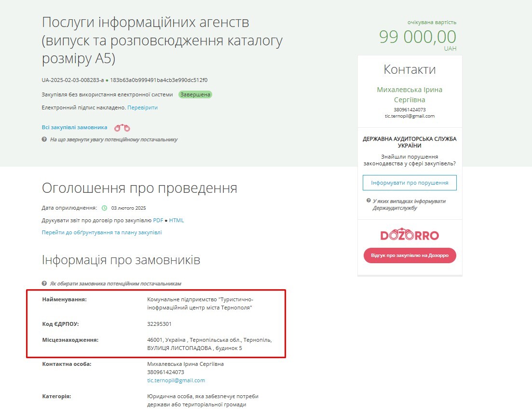The height and width of the screenshot is (416, 532).
Task: Click 'Інформувати про порушення' button
Action: pos(409,183)
